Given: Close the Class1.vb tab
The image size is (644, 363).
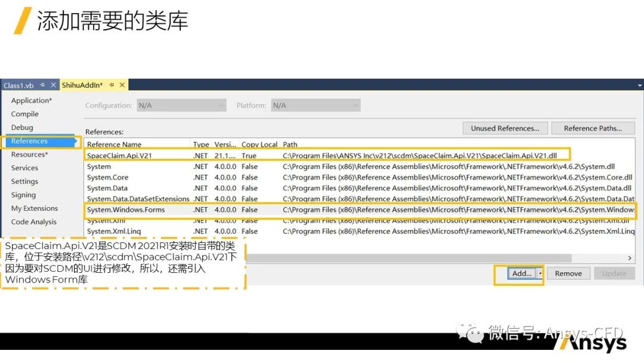Looking at the screenshot, I should tap(54, 85).
